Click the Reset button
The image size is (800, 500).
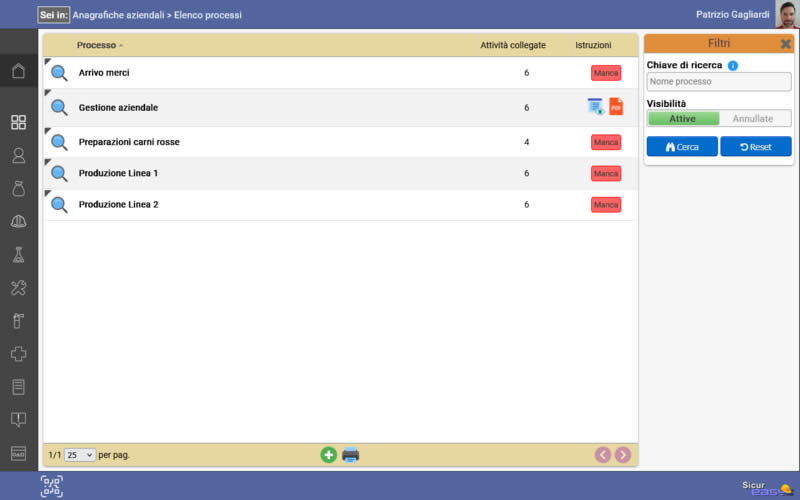756,146
